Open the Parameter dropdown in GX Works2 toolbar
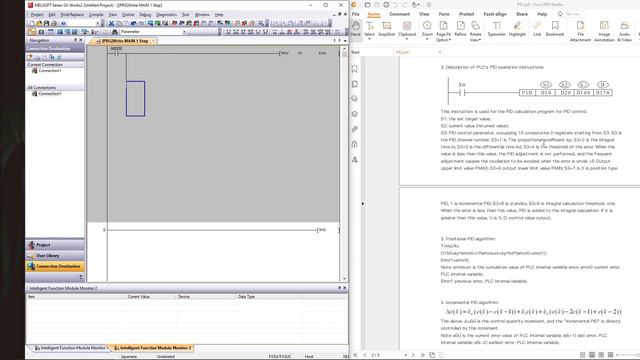Viewport: 640px width, 360px height. point(184,31)
